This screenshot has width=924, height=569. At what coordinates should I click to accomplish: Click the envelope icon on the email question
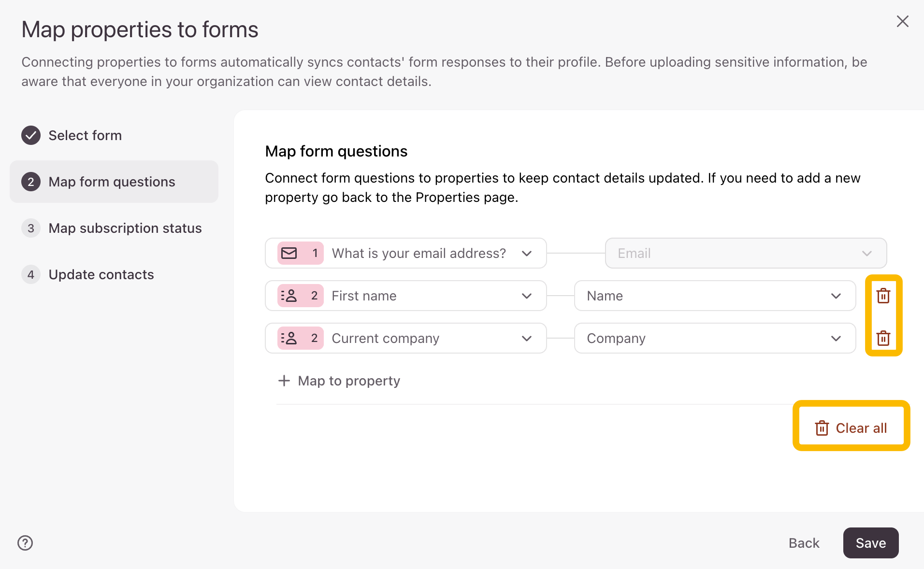(x=289, y=253)
